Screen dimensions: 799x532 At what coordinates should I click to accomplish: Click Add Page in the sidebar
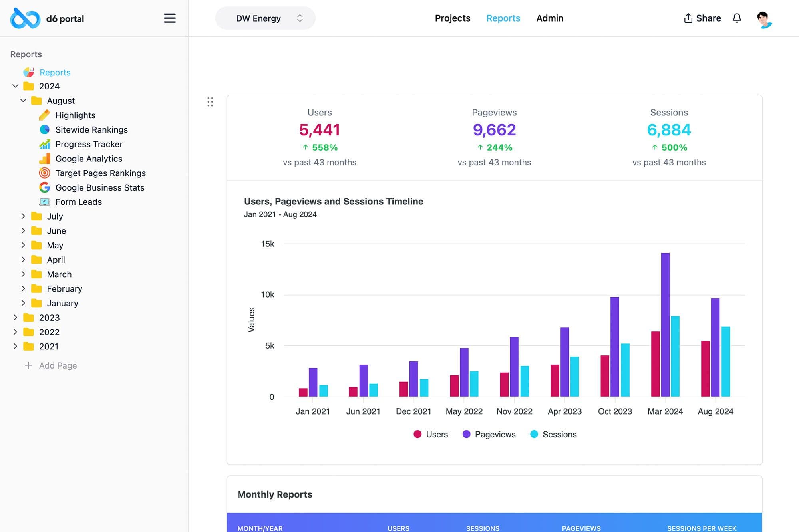pos(51,365)
